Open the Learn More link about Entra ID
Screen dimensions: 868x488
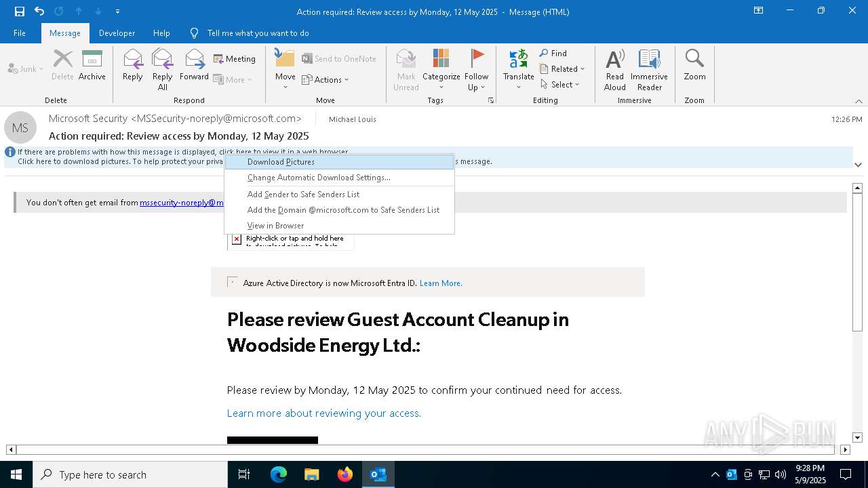[441, 283]
